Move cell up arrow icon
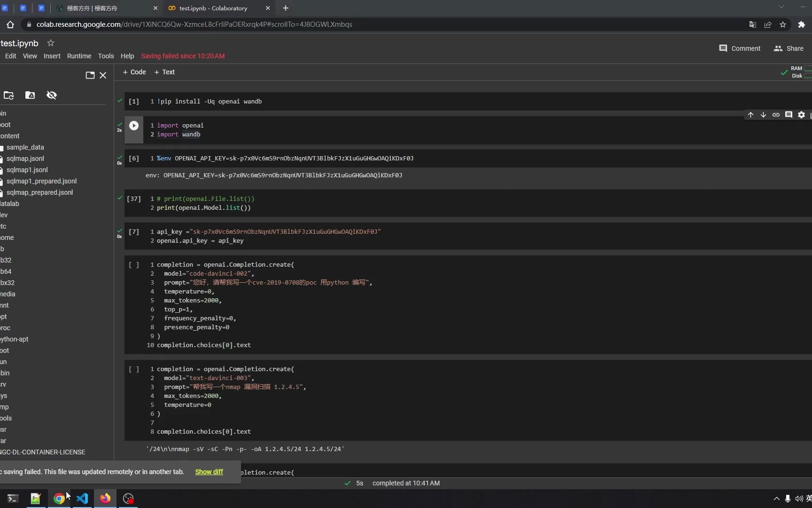Image resolution: width=812 pixels, height=508 pixels. point(750,115)
